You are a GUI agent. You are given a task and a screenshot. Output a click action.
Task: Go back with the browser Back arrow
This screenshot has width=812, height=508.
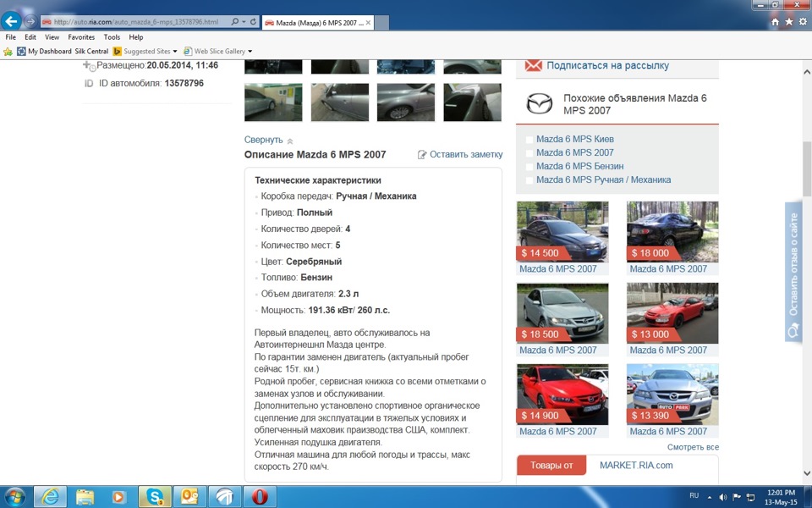click(11, 22)
